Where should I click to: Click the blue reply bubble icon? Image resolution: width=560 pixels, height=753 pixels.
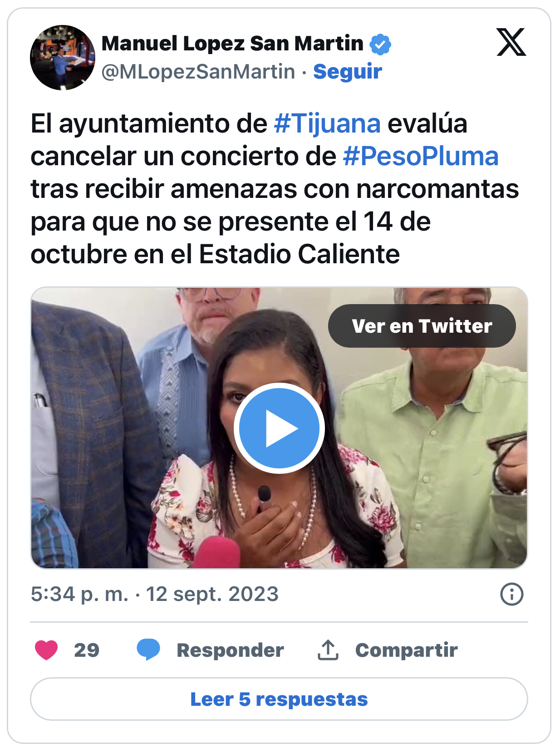point(148,650)
